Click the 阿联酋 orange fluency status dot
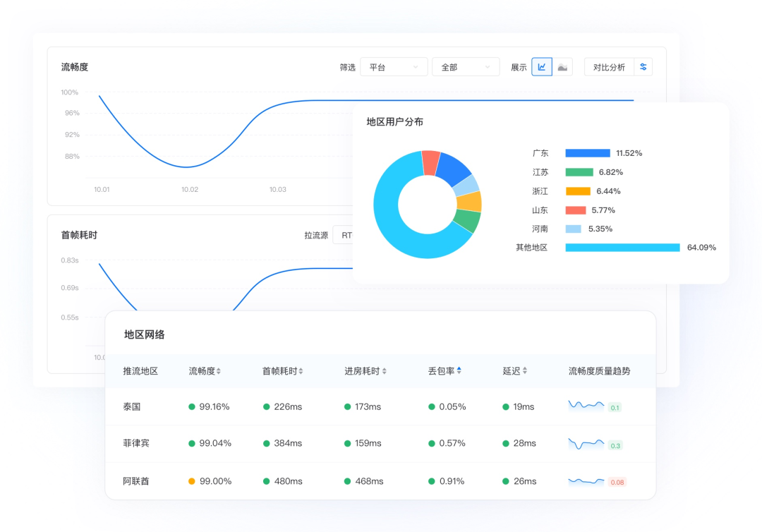762x532 pixels. pyautogui.click(x=192, y=481)
